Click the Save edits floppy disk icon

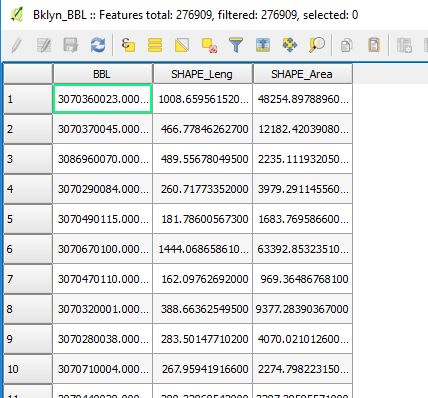(x=71, y=45)
